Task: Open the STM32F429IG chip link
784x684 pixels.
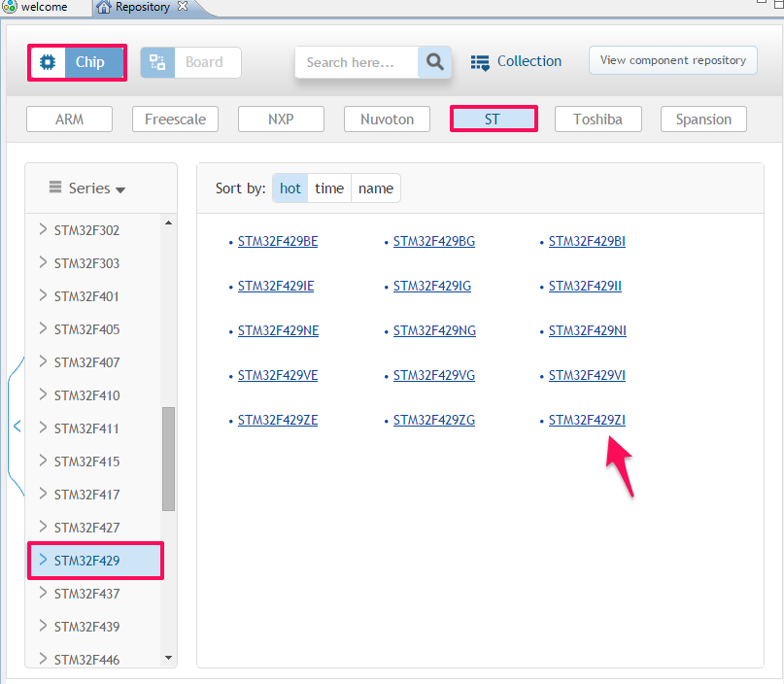Action: point(432,286)
